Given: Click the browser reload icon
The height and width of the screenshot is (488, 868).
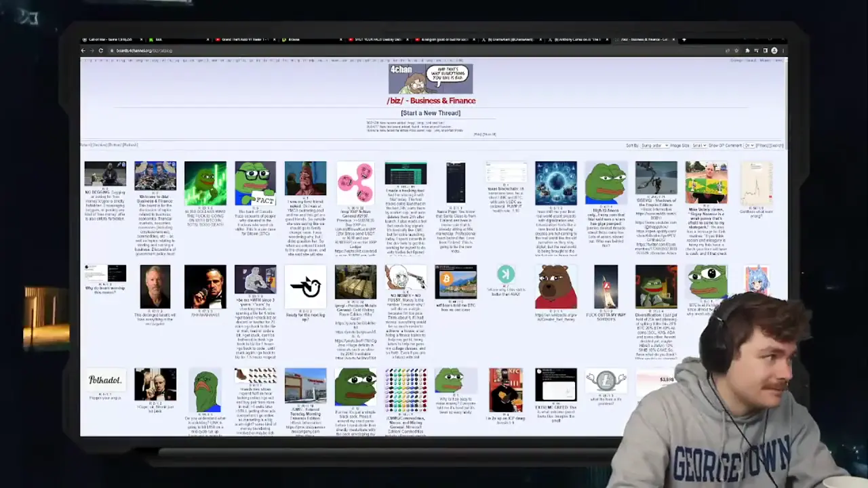Looking at the screenshot, I should pos(100,51).
